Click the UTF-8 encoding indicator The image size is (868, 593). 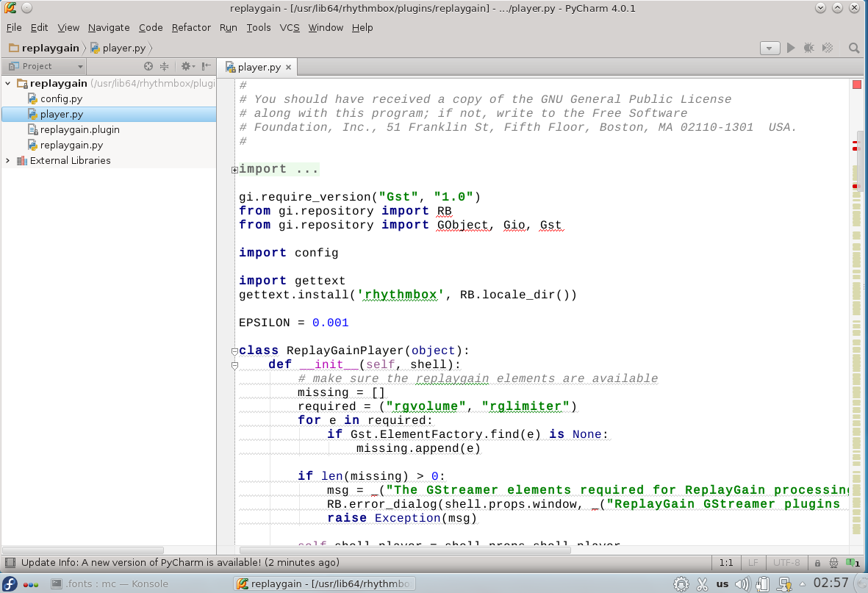click(x=786, y=563)
